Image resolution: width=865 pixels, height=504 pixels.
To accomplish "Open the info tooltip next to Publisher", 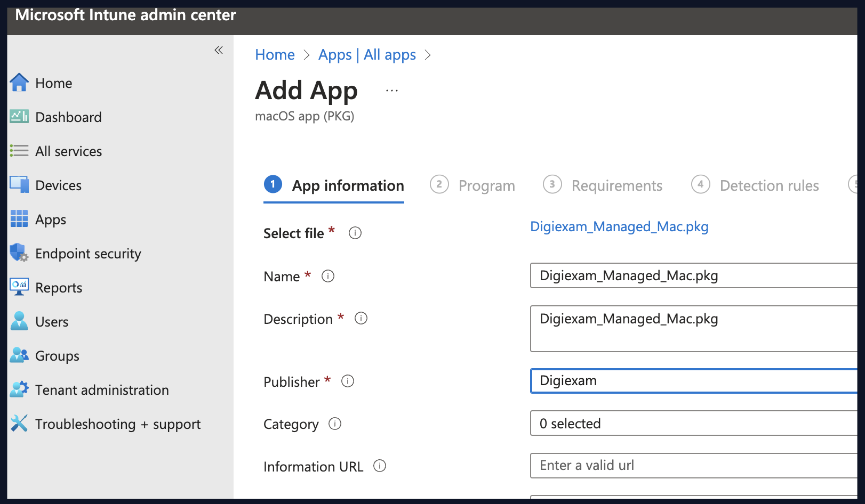I will (348, 381).
